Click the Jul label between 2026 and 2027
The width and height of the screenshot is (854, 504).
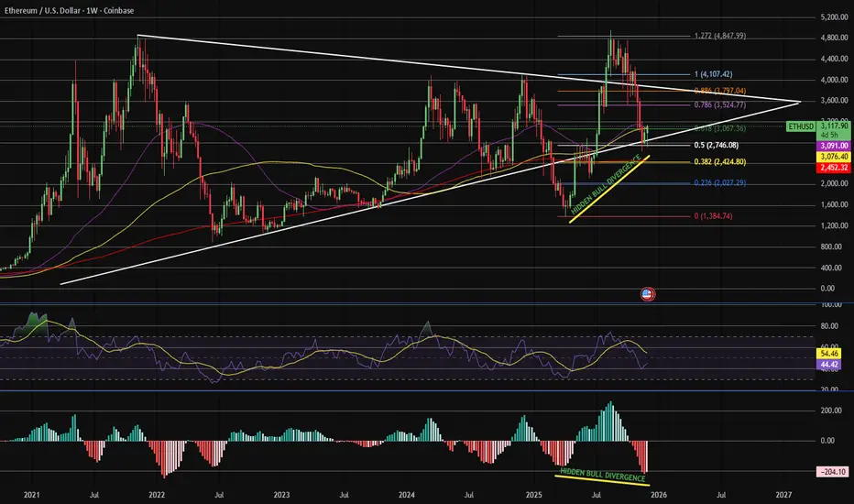(x=721, y=495)
